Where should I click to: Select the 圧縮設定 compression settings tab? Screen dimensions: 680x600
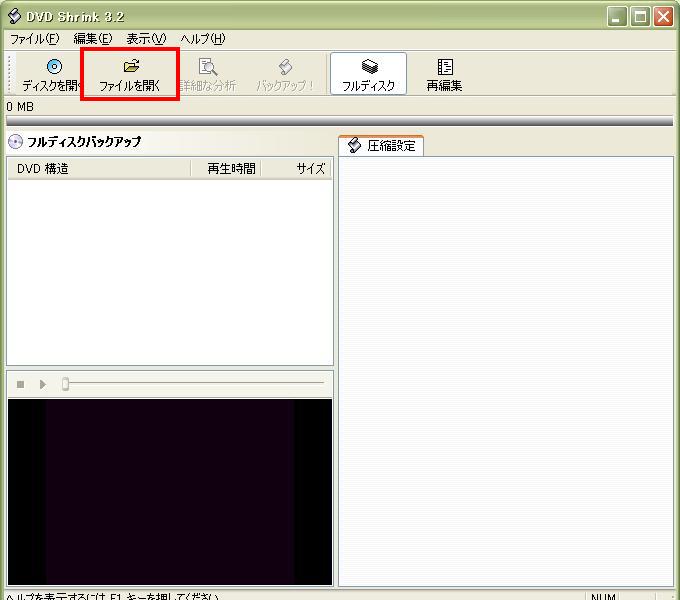(x=381, y=146)
